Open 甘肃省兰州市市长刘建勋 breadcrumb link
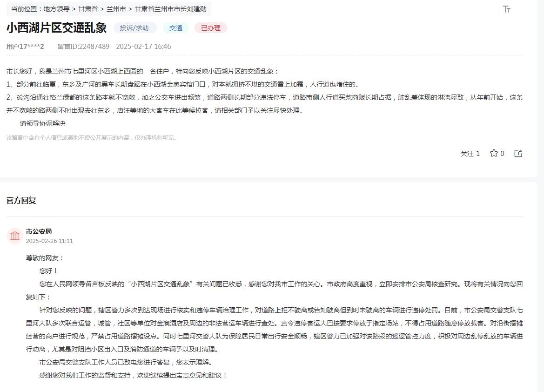Viewport: 544px width, 392px height. point(170,9)
